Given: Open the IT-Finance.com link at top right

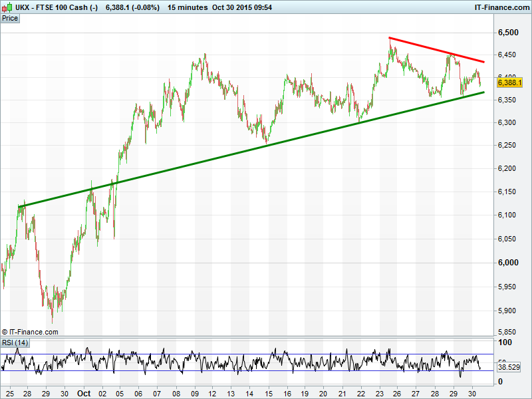Looking at the screenshot, I should coord(501,7).
